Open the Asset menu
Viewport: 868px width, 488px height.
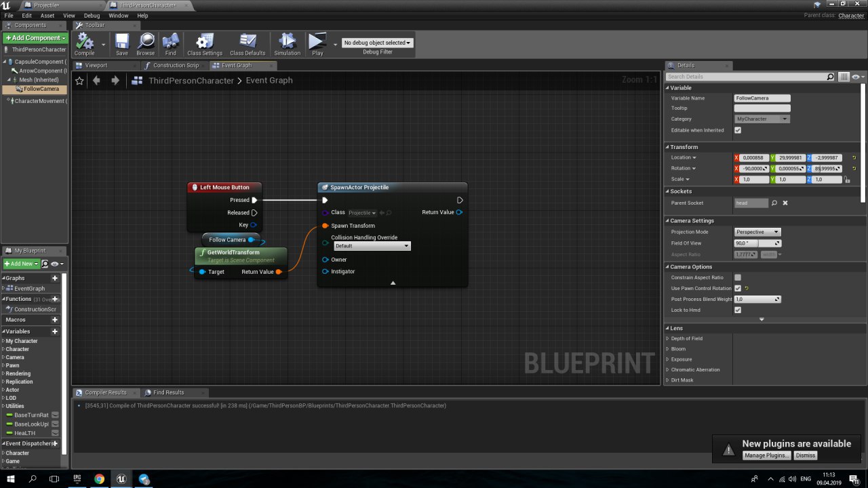pyautogui.click(x=47, y=15)
